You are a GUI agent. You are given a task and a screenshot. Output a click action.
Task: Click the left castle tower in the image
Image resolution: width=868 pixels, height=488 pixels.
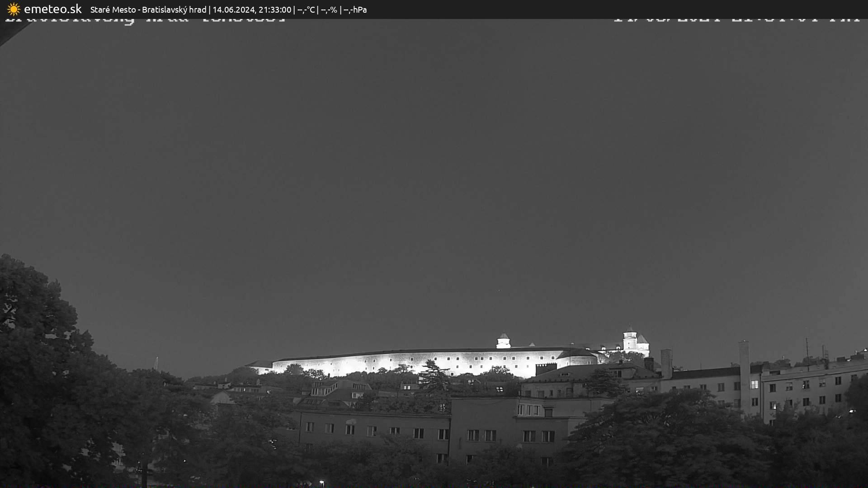tap(503, 341)
